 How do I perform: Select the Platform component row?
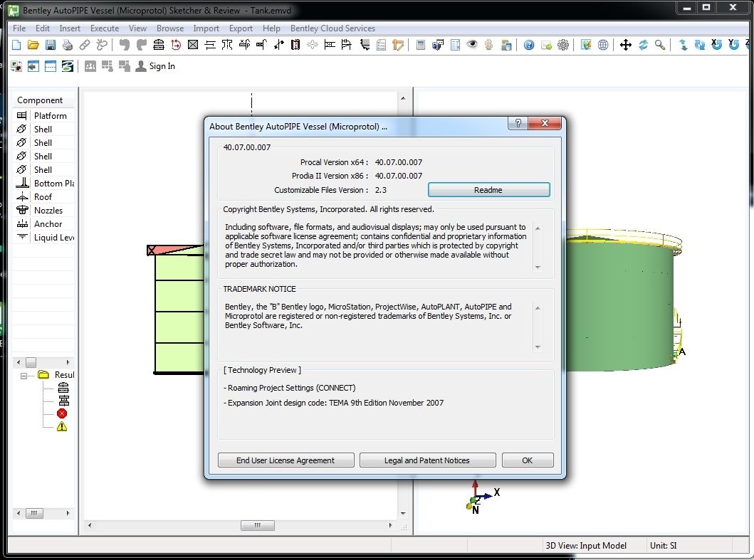point(45,115)
